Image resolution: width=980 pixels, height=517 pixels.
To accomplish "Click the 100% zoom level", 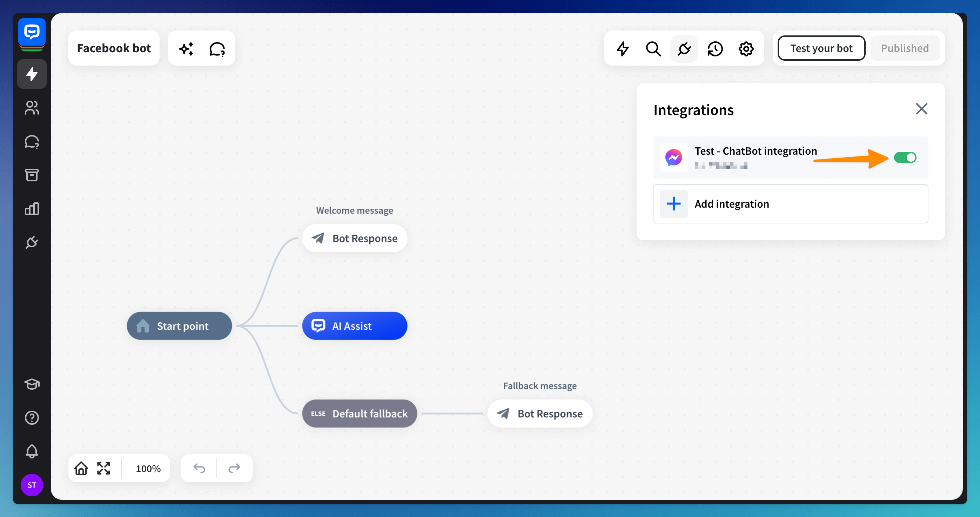I will [148, 469].
